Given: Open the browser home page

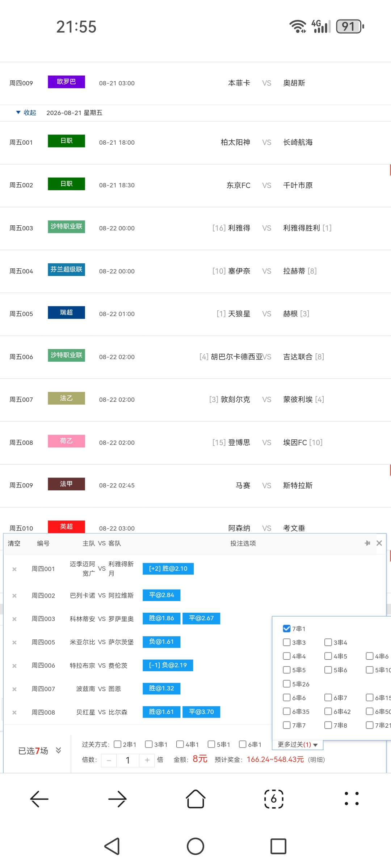Looking at the screenshot, I should pos(195,799).
